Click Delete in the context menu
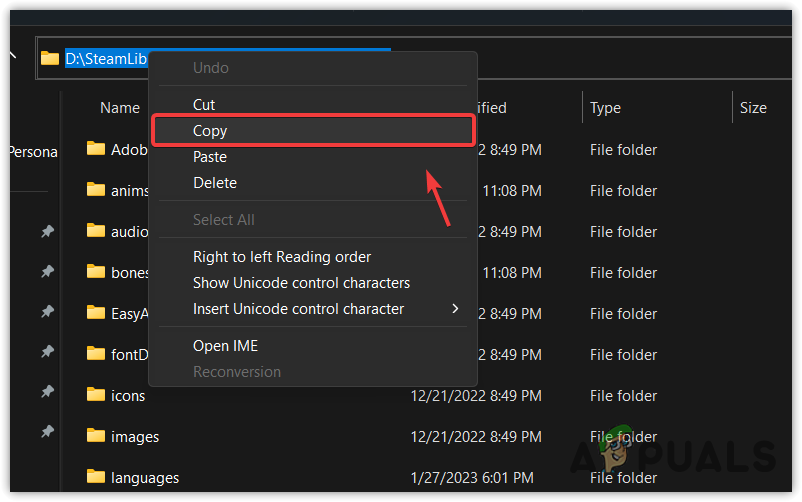The height and width of the screenshot is (502, 802). [215, 183]
